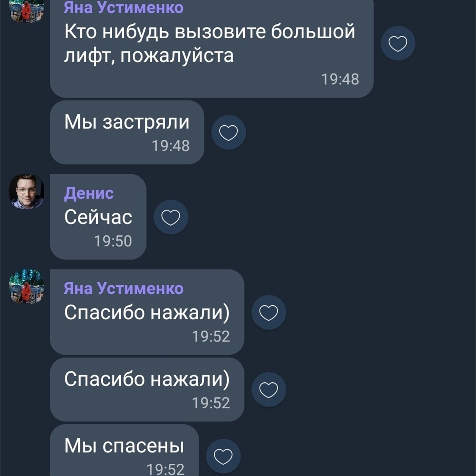The height and width of the screenshot is (476, 476).
Task: Select the Спасибо нажали) bubble without sender name
Action: point(147,389)
